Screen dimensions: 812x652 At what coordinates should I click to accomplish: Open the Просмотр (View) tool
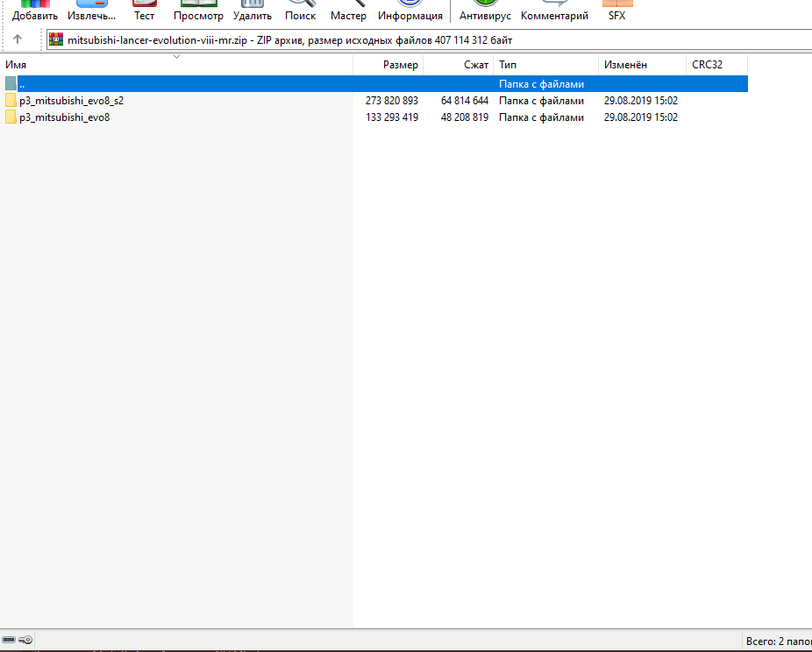point(198,11)
